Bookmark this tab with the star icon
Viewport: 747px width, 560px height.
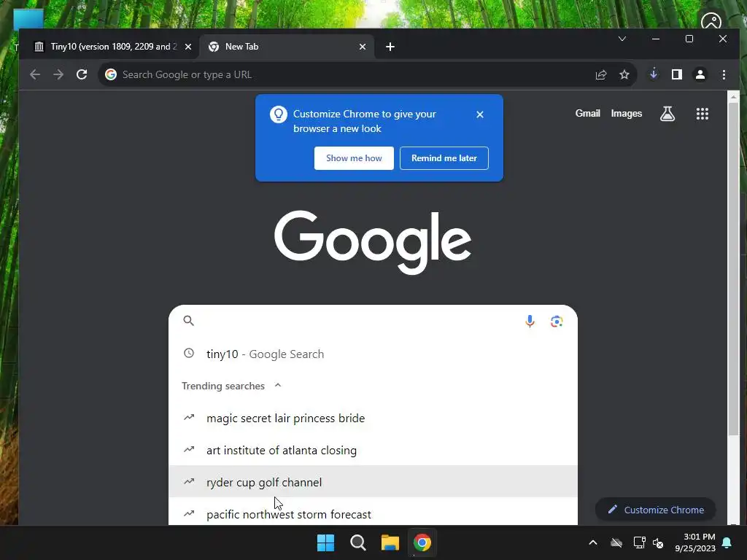624,75
